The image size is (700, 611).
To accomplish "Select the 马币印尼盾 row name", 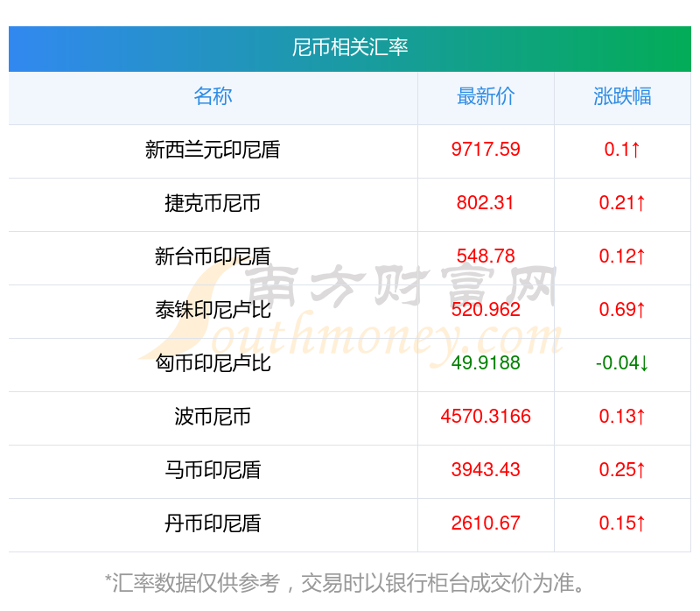I will (x=213, y=470).
